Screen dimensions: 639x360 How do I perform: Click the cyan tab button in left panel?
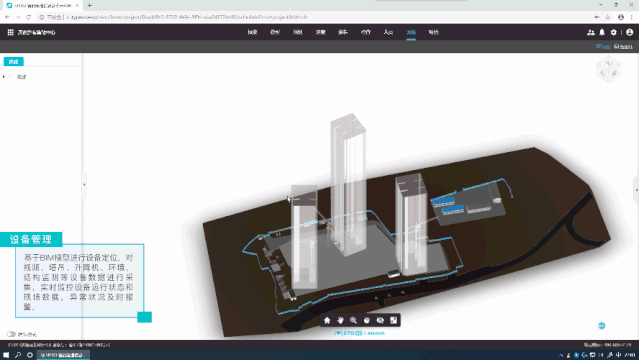coord(13,62)
